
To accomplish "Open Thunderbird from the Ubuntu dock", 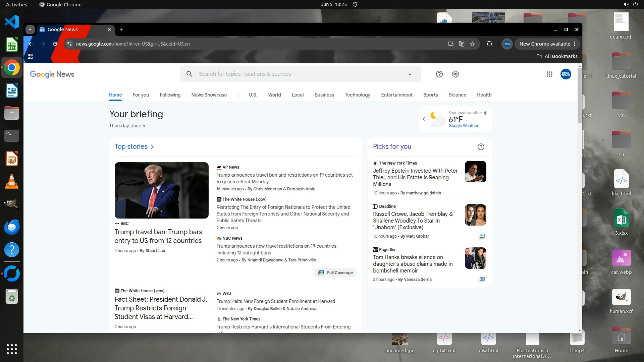I will pyautogui.click(x=12, y=227).
